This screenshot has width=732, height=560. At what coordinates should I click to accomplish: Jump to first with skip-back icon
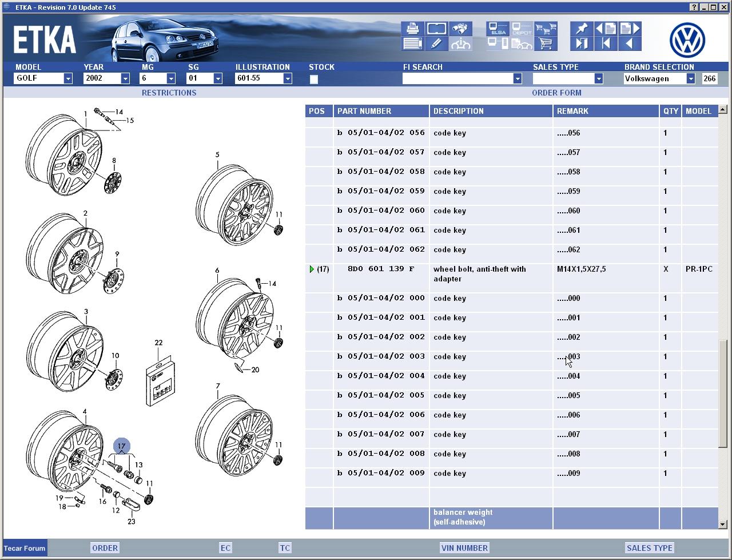(x=606, y=43)
